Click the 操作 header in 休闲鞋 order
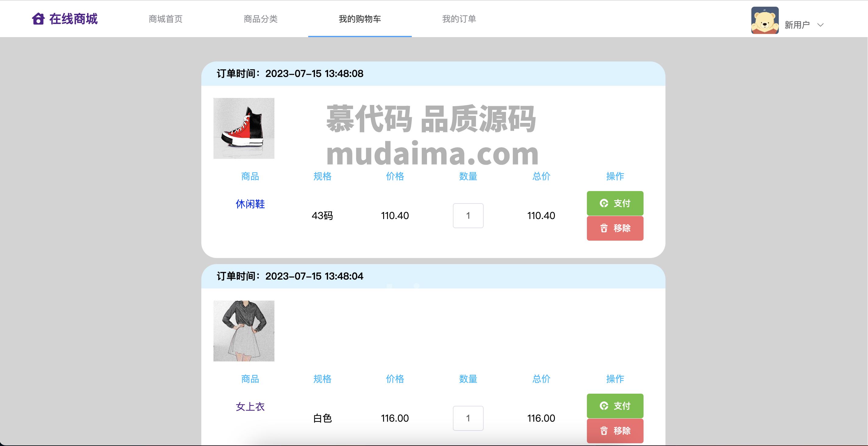The image size is (868, 446). pos(615,176)
